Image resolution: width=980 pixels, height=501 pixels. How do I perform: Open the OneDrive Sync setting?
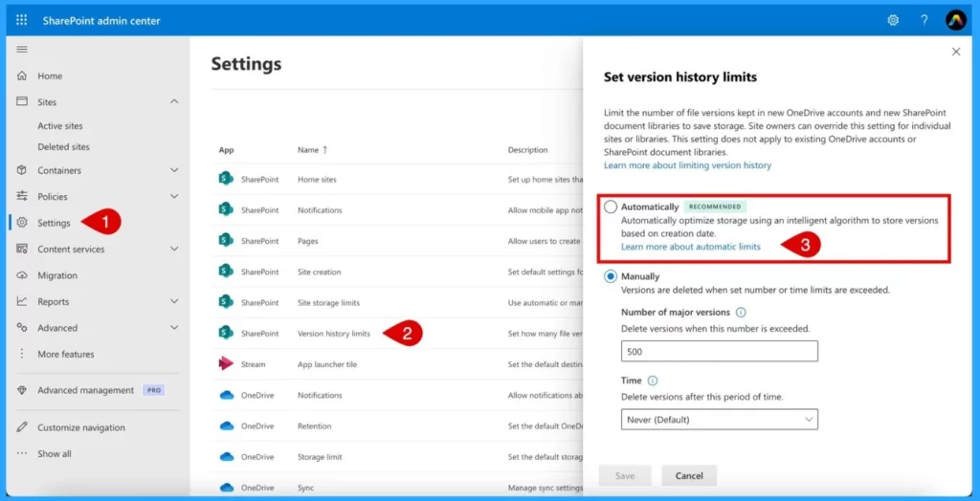[x=305, y=488]
